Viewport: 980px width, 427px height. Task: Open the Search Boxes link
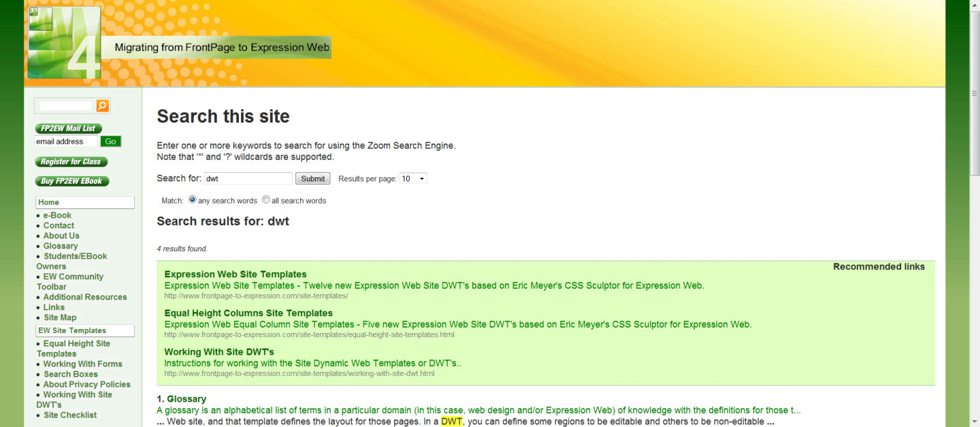pyautogui.click(x=71, y=374)
